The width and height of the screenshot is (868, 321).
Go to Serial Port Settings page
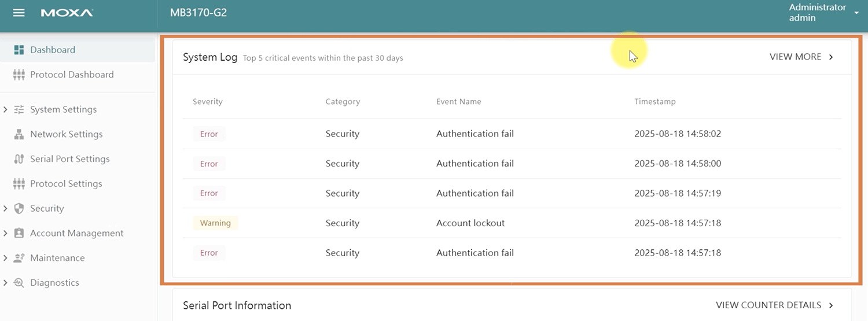tap(69, 159)
